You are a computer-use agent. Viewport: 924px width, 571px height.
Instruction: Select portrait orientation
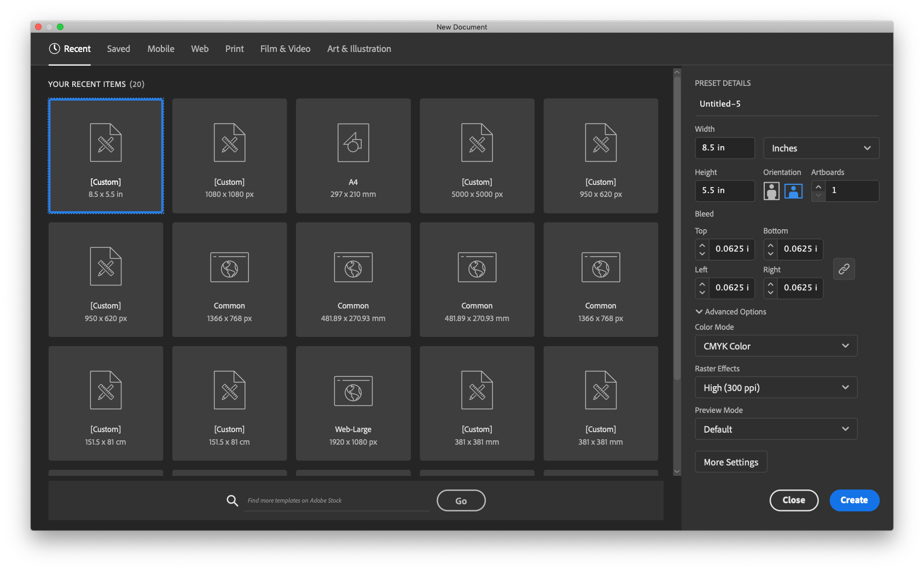coord(771,191)
